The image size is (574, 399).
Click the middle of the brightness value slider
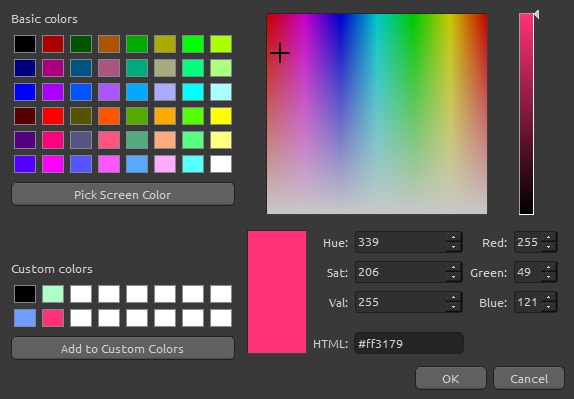tap(526, 114)
